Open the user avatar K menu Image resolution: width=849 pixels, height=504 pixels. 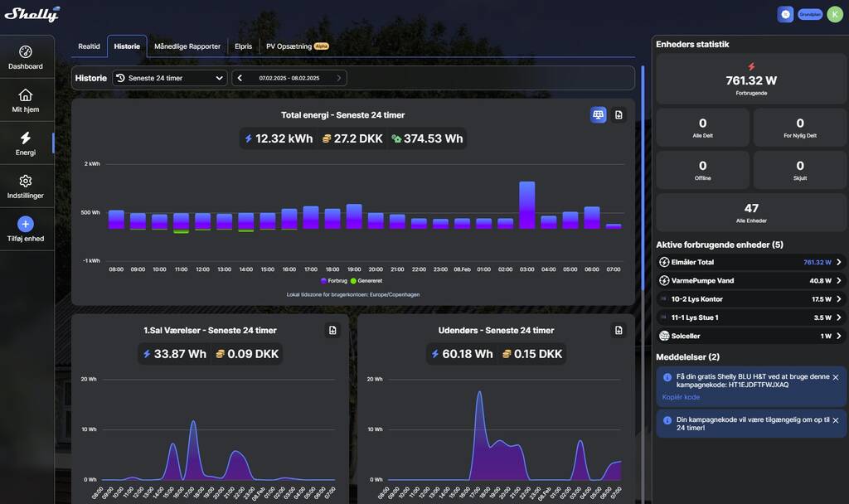(834, 14)
